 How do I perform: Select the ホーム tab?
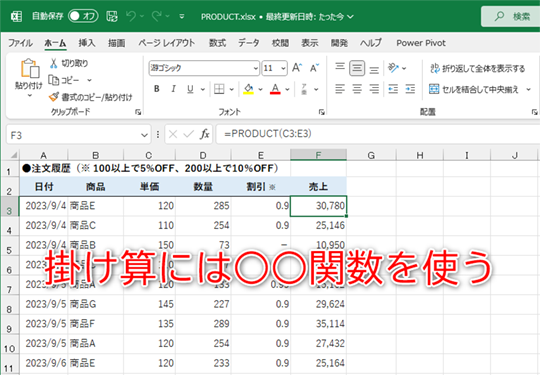click(x=55, y=43)
